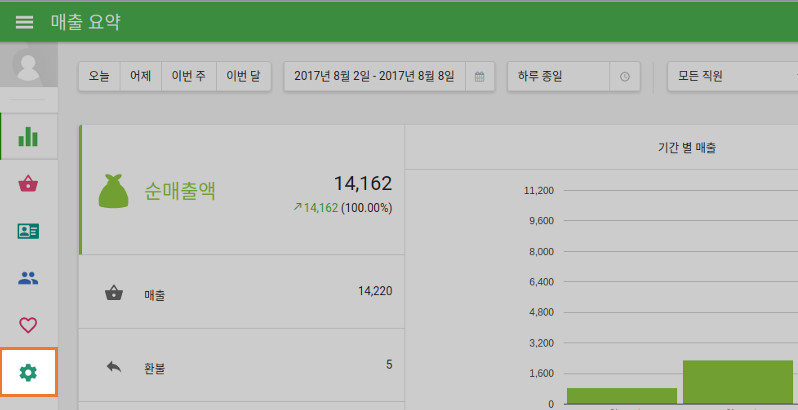The height and width of the screenshot is (410, 798).
Task: Click the 9,600 axis label
Action: point(541,221)
